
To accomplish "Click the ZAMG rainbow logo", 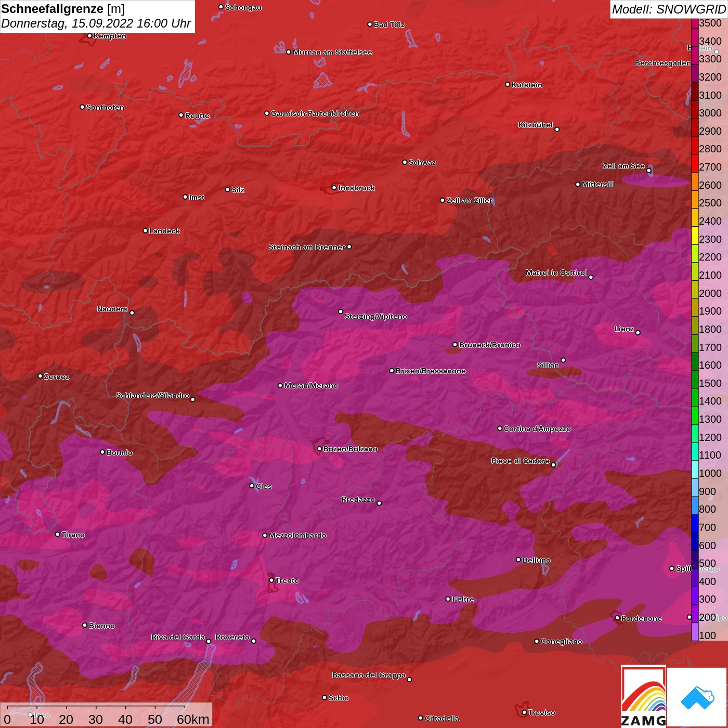I will (x=644, y=696).
